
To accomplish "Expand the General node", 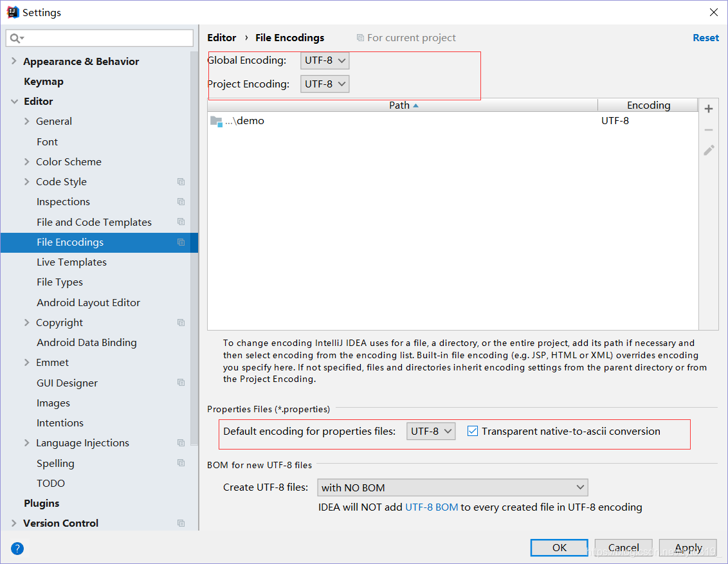I will 26,121.
